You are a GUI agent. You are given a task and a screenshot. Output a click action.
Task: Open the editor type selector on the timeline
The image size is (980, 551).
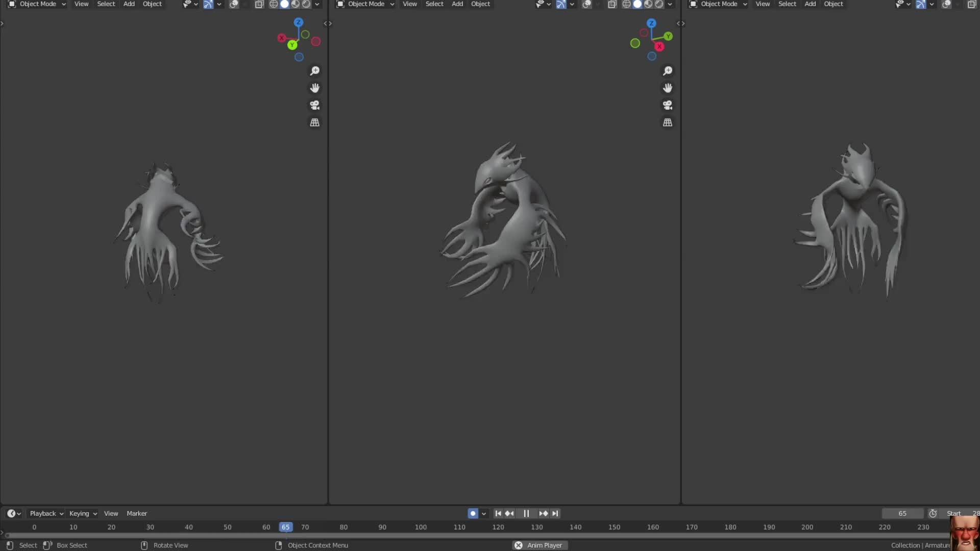(11, 513)
